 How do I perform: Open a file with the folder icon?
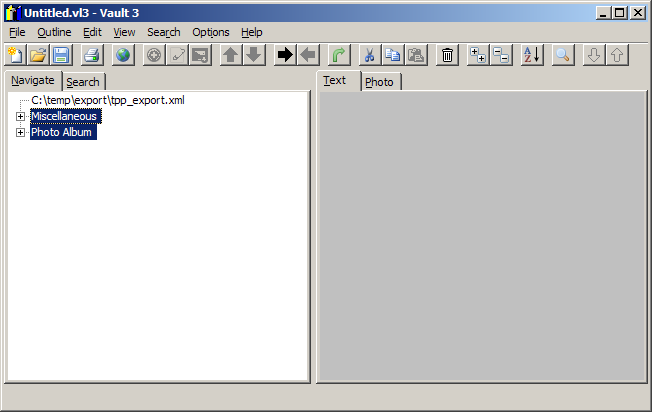click(x=38, y=55)
